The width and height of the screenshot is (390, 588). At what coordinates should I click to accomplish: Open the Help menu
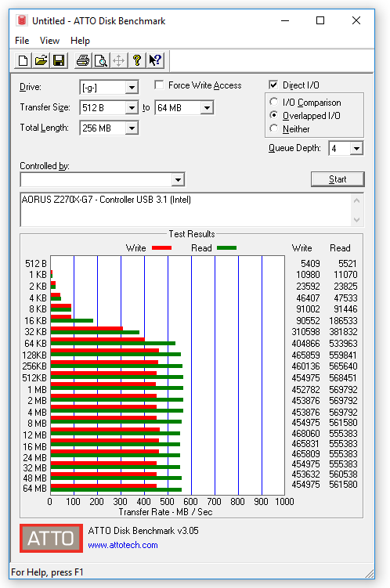pos(80,41)
